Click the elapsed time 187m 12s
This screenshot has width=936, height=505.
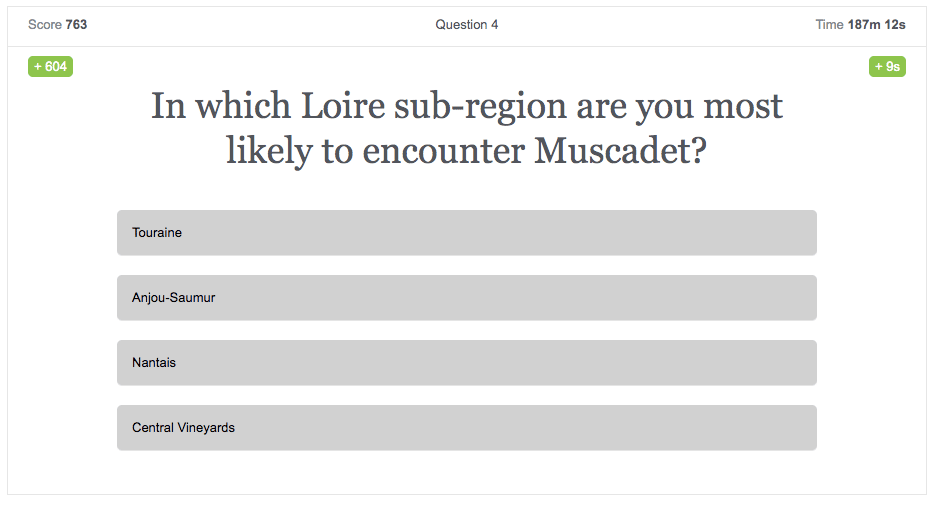[x=876, y=24]
